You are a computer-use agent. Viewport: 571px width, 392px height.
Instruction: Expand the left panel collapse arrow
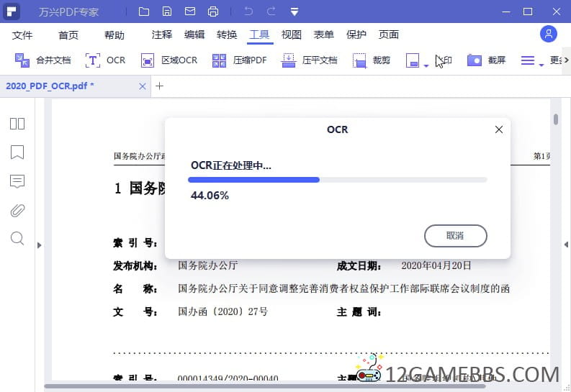[x=39, y=245]
